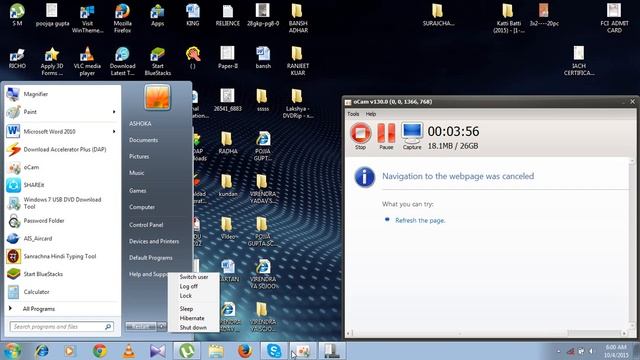640x360 pixels.
Task: Open Devices and Printers
Action: [154, 241]
